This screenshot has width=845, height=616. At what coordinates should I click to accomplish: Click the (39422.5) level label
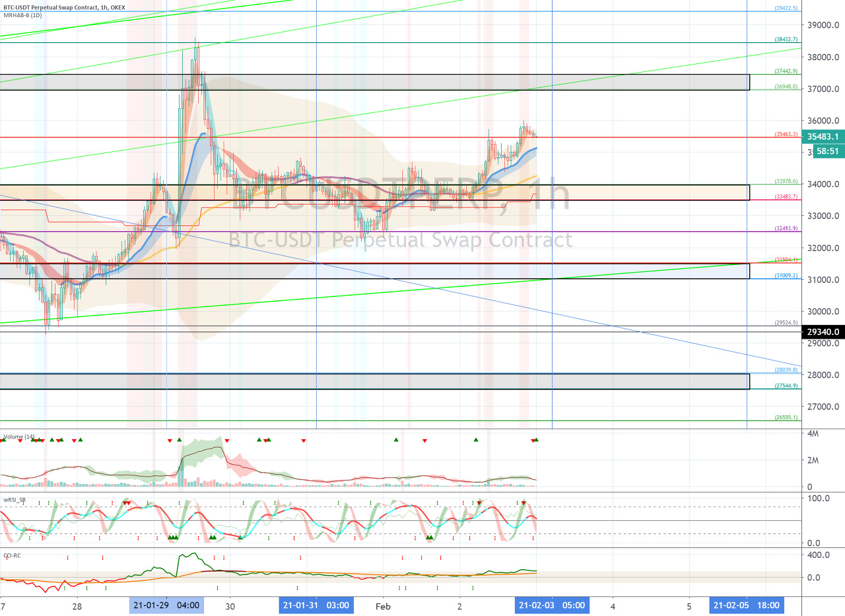pos(786,9)
